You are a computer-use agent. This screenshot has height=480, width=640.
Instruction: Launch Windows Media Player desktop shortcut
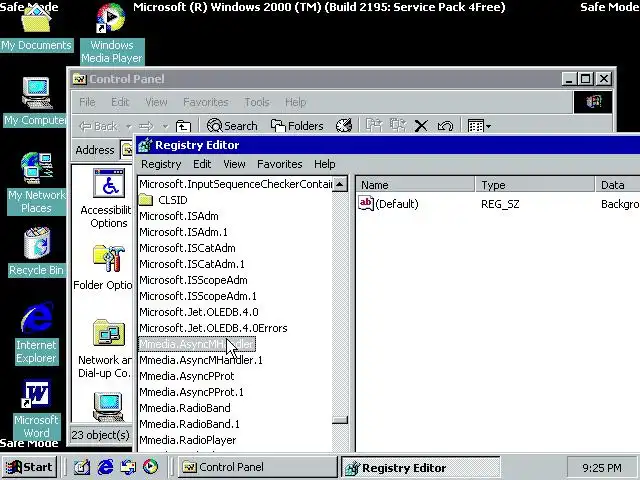[x=111, y=33]
